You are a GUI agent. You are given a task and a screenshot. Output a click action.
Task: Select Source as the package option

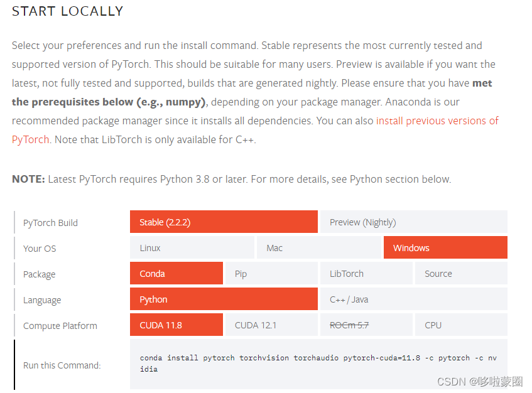(x=461, y=273)
